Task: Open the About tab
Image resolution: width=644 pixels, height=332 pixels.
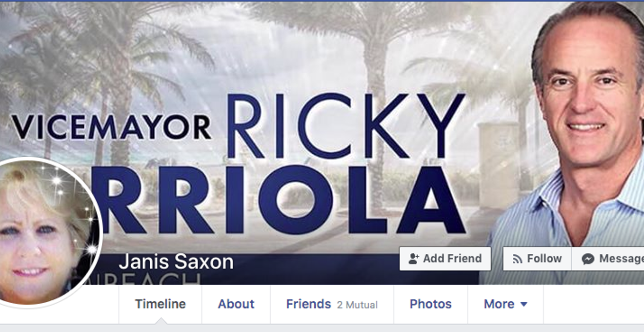Action: pyautogui.click(x=236, y=304)
